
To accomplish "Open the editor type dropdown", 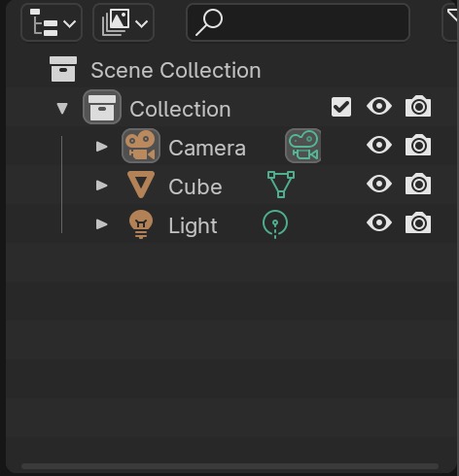I will click(52, 22).
